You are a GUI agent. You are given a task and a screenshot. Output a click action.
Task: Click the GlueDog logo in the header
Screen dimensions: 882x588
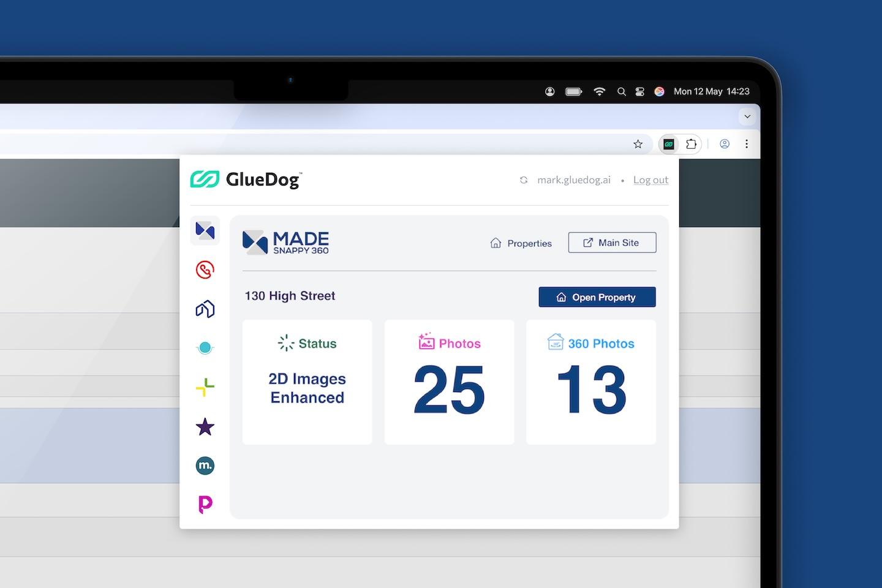click(x=245, y=179)
